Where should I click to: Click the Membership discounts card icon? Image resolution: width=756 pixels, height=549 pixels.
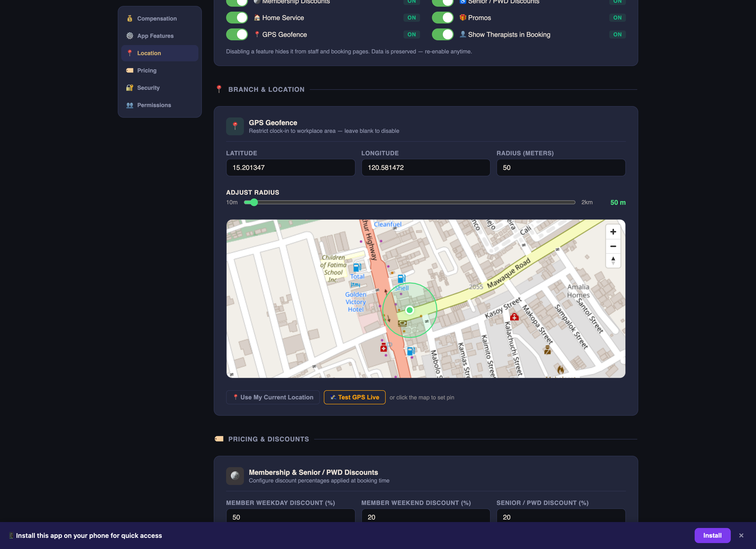(x=235, y=476)
